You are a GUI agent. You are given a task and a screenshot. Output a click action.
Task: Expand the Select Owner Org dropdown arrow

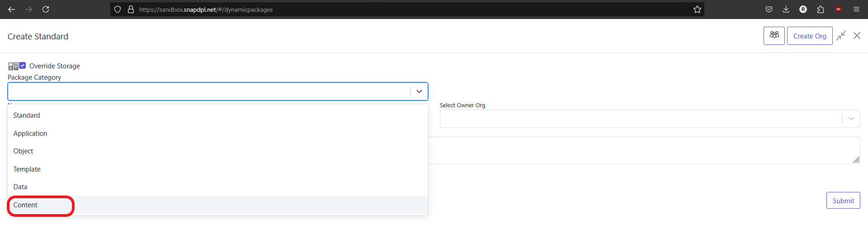tap(851, 119)
